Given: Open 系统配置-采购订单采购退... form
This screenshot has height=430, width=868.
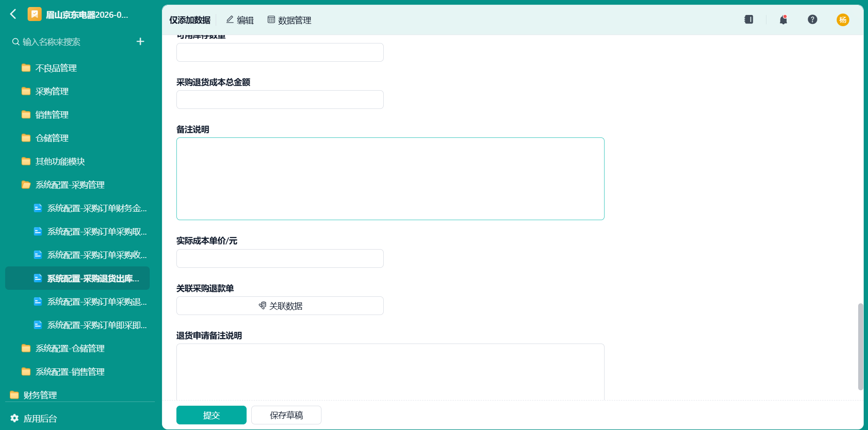Looking at the screenshot, I should pyautogui.click(x=77, y=302).
